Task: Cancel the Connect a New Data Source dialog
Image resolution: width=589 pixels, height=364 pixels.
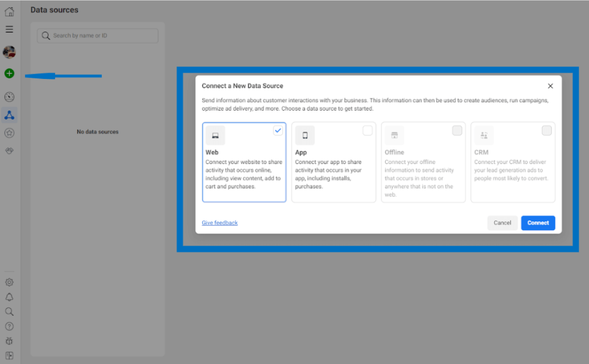Action: [502, 222]
